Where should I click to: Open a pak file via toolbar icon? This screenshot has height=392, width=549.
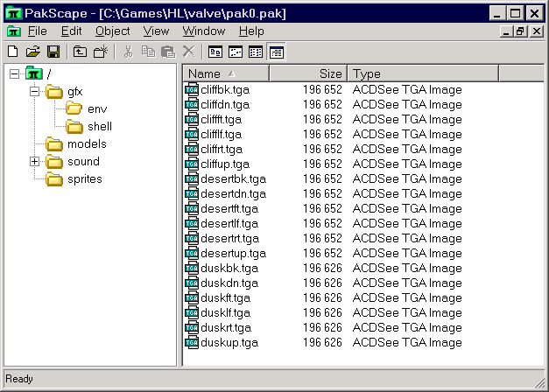pyautogui.click(x=32, y=52)
